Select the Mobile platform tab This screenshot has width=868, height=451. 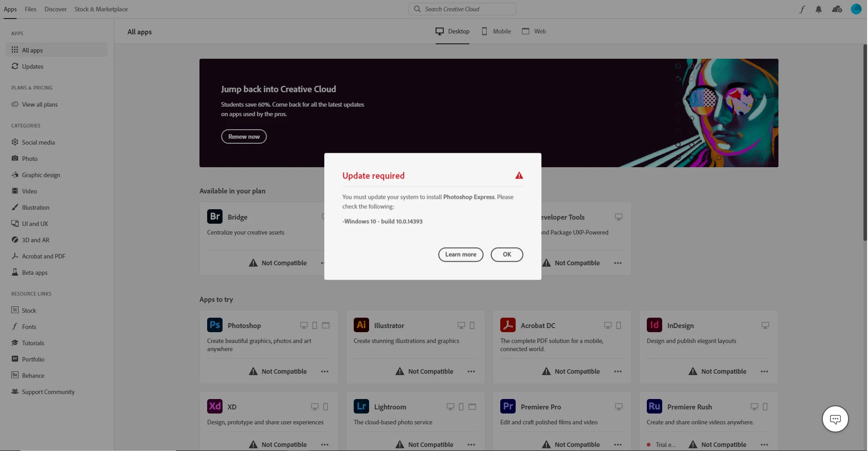point(496,31)
